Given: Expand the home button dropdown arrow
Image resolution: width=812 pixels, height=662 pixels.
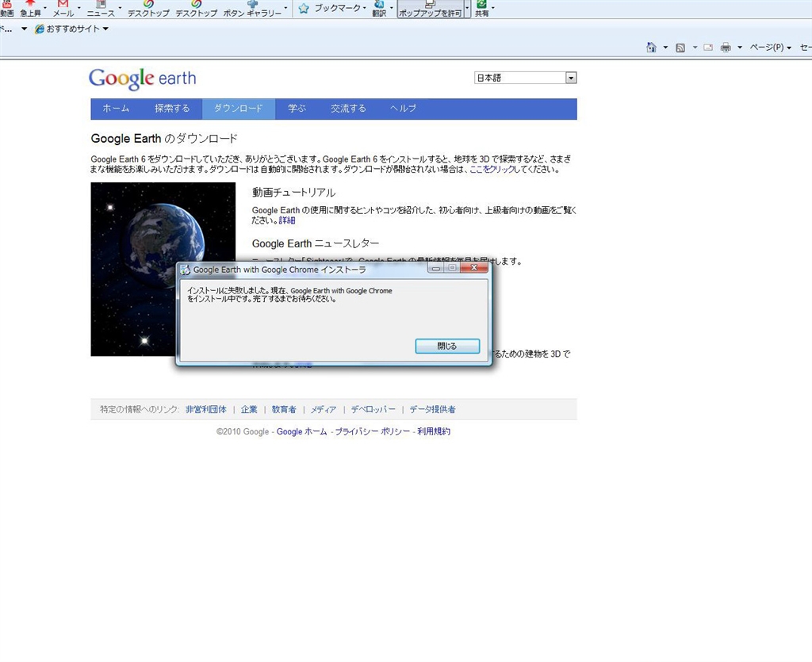Looking at the screenshot, I should [665, 48].
